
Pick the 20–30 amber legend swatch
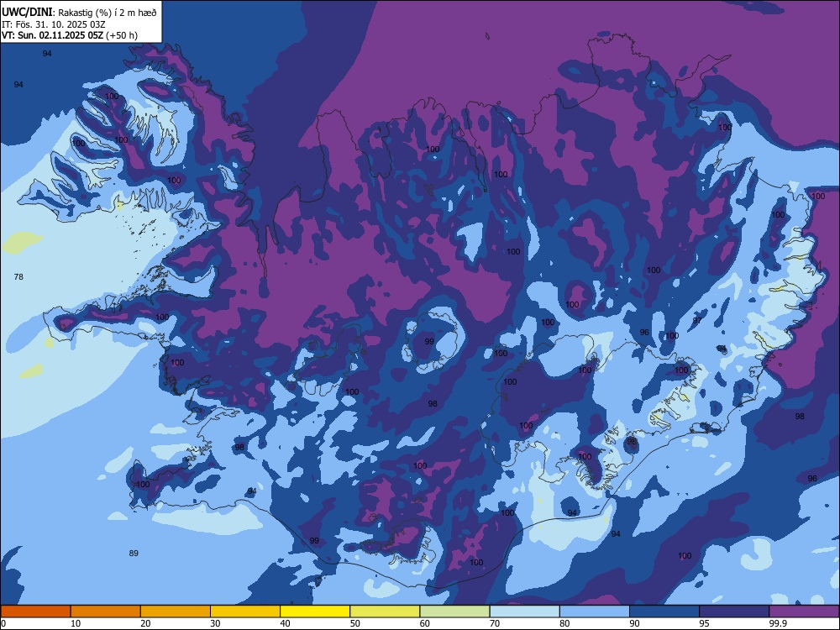pyautogui.click(x=176, y=612)
